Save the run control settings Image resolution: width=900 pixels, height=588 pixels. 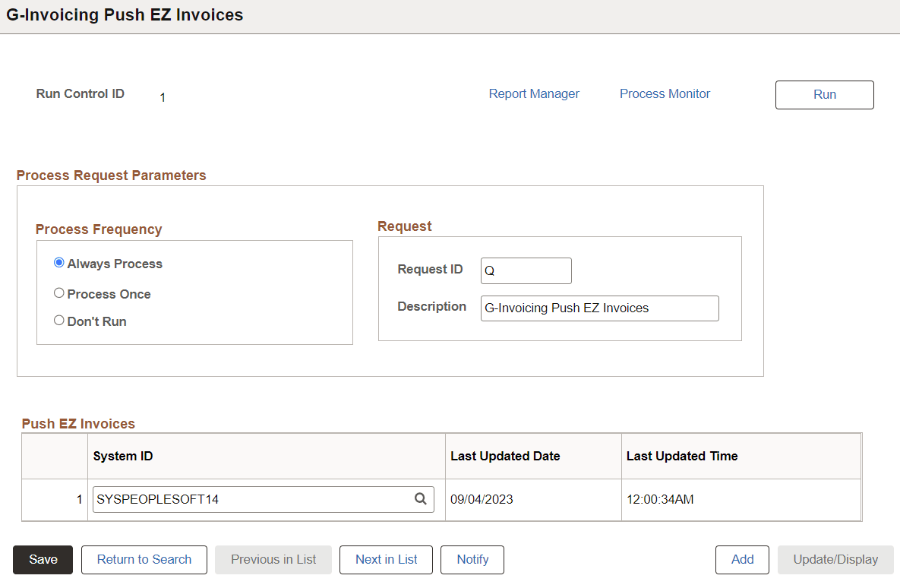[x=42, y=559]
